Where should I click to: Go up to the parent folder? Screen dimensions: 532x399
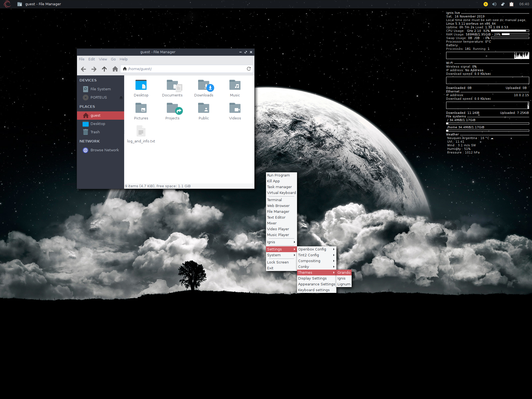pyautogui.click(x=104, y=69)
